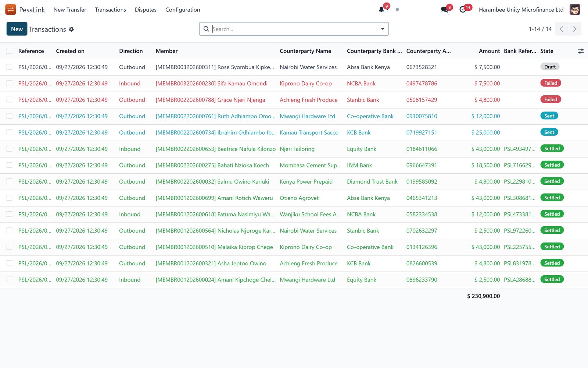Click into the Search input field

tap(294, 29)
